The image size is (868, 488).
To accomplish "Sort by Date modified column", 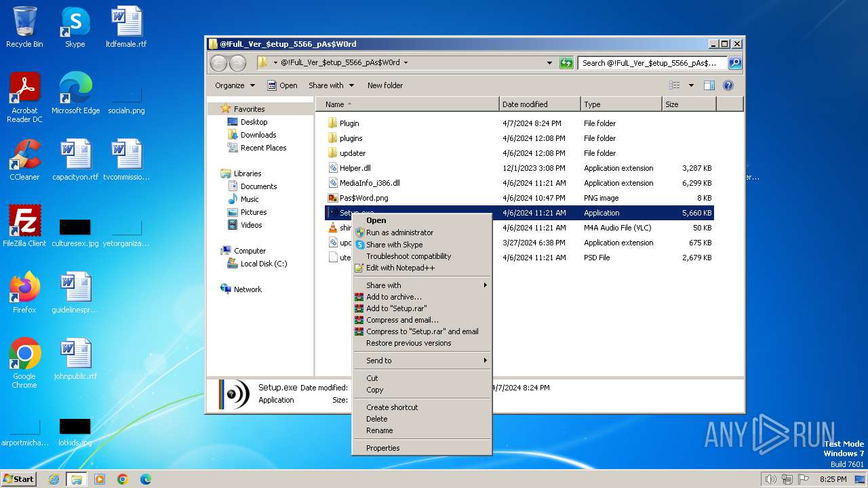I will [540, 104].
